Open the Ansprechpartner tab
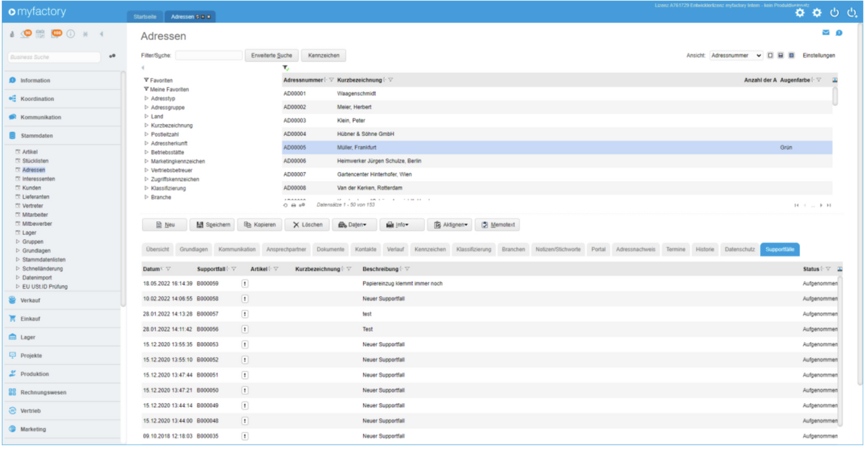This screenshot has width=868, height=449. pyautogui.click(x=286, y=250)
